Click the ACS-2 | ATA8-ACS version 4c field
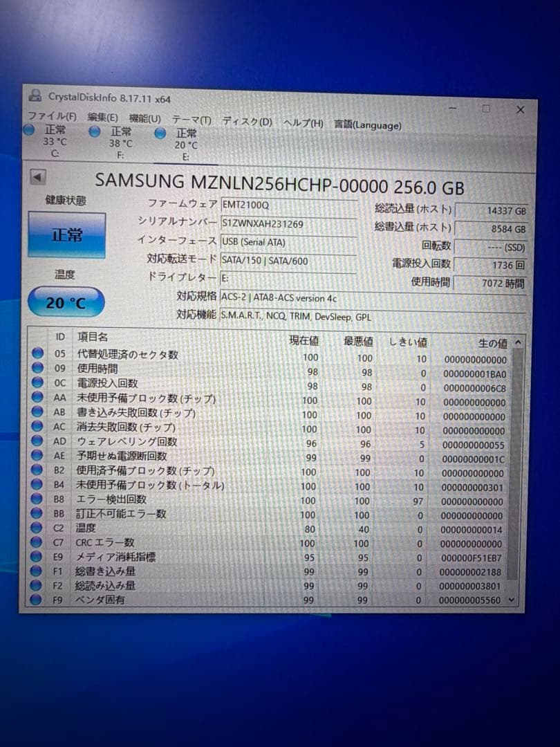The image size is (560, 747). pyautogui.click(x=373, y=298)
